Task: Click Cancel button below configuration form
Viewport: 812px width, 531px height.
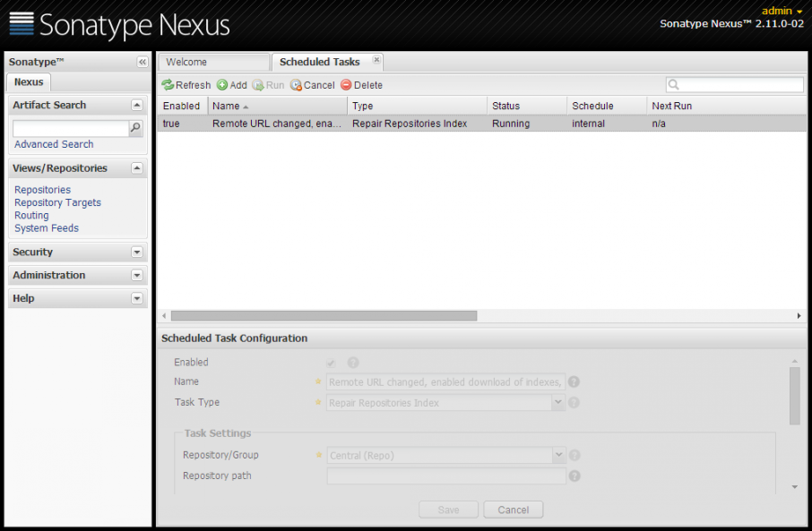Action: 514,510
